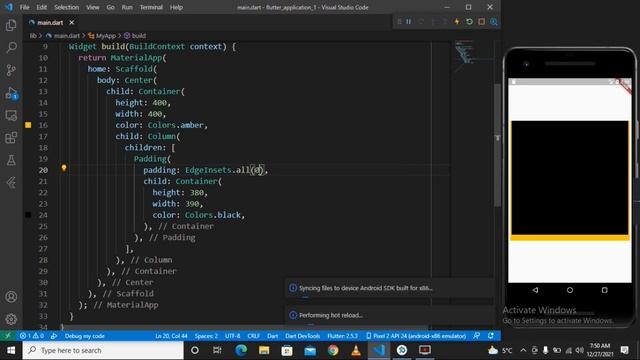This screenshot has width=640, height=360.
Task: Pause the debug session
Action: click(408, 22)
